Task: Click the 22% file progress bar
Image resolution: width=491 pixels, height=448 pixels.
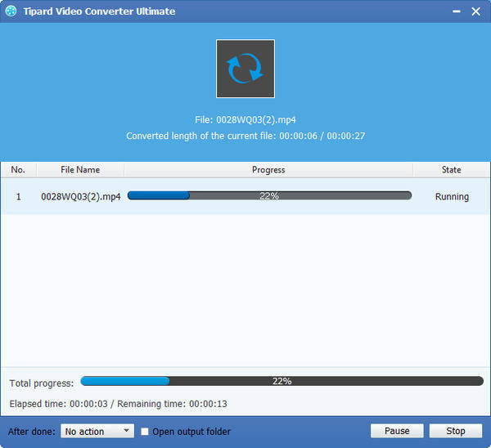Action: point(269,196)
